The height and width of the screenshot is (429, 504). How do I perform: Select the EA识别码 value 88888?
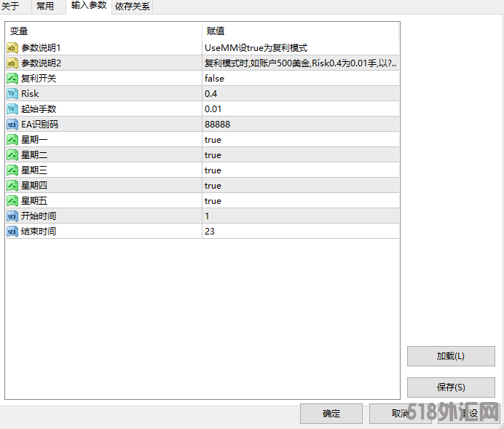301,125
